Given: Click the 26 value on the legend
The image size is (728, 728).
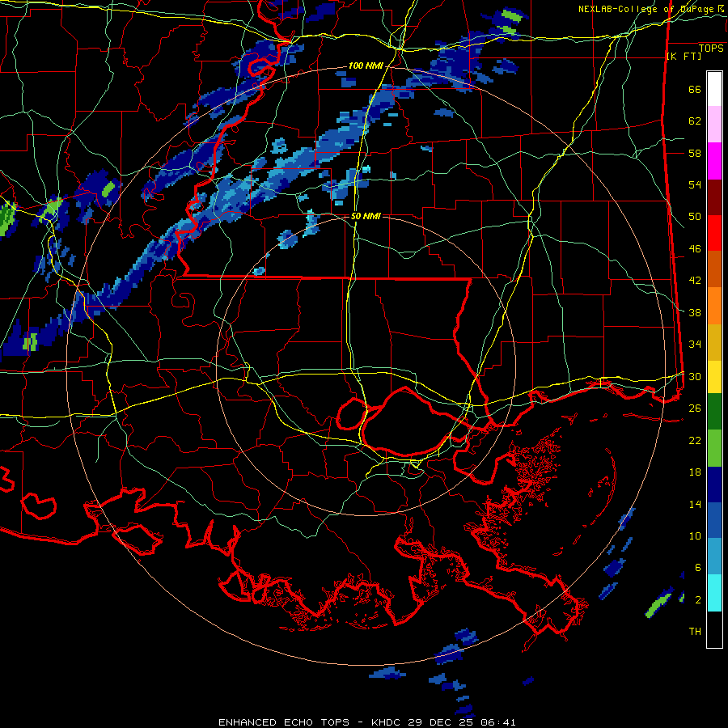Looking at the screenshot, I should [695, 408].
